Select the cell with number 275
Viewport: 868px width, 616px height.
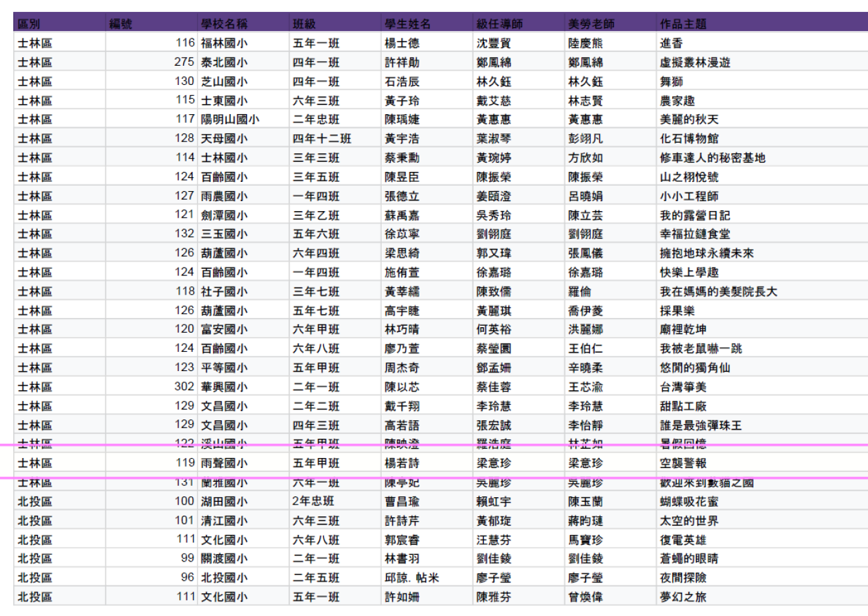(x=184, y=62)
